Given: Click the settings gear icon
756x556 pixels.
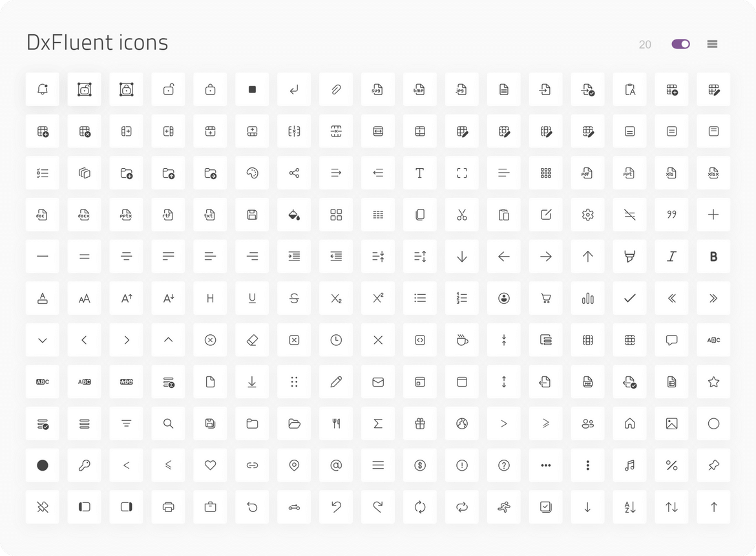Looking at the screenshot, I should click(587, 215).
